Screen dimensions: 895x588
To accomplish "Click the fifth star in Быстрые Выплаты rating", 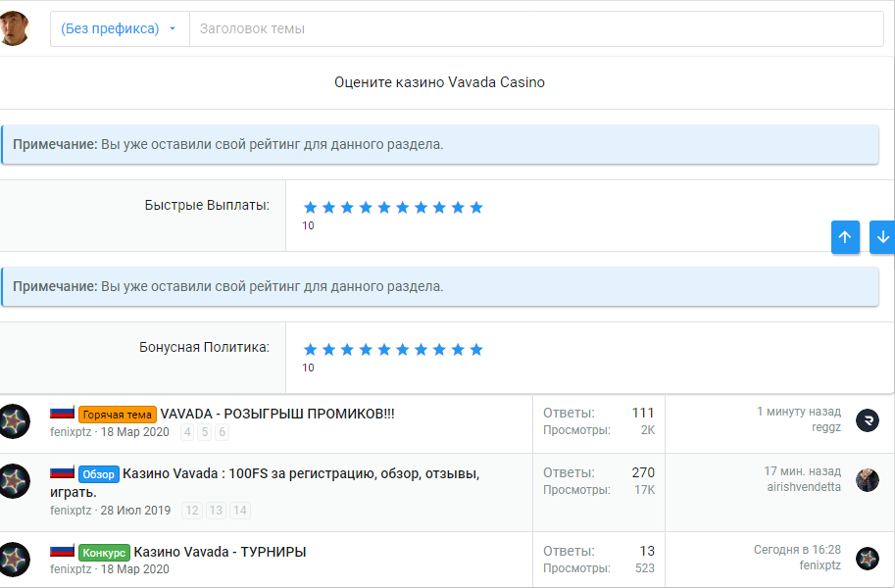I will pos(384,207).
